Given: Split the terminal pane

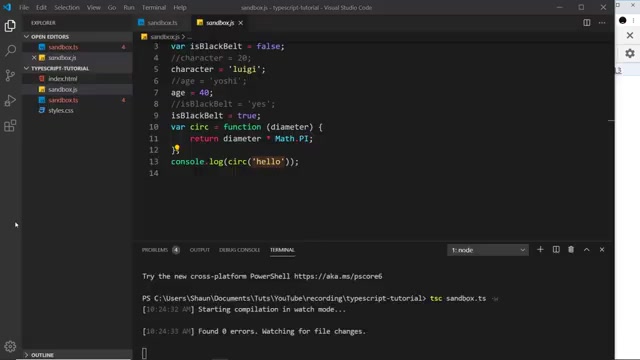Looking at the screenshot, I should (556, 249).
